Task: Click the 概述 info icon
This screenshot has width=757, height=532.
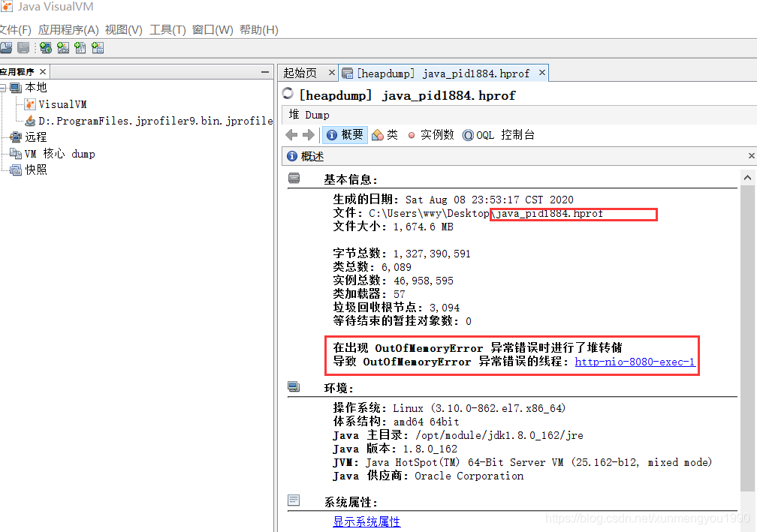Action: (292, 156)
